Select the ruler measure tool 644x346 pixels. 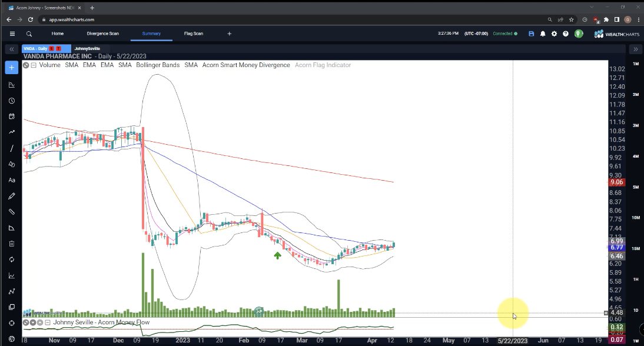point(12,212)
